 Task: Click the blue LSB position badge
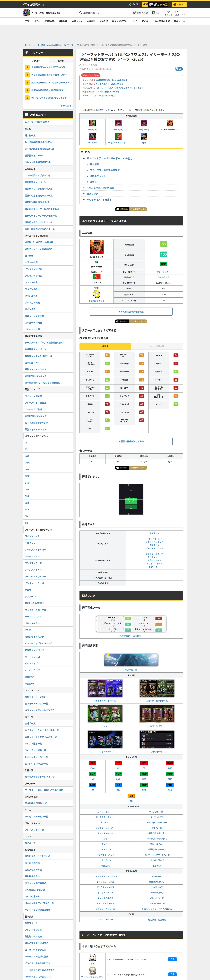pos(92,785)
